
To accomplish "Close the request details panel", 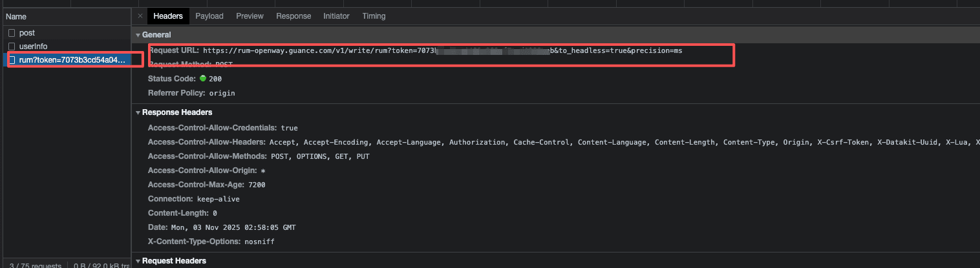I will tap(140, 16).
